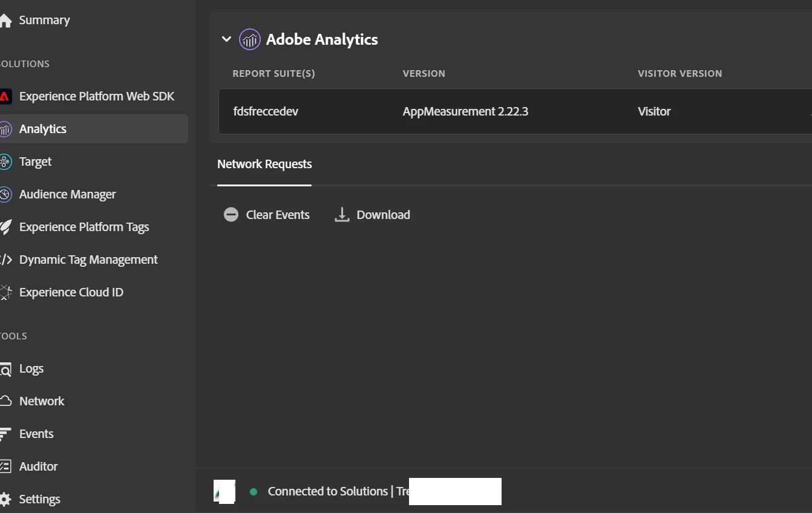Select the fdsfreccedev report suite cell
812x513 pixels.
pyautogui.click(x=266, y=111)
